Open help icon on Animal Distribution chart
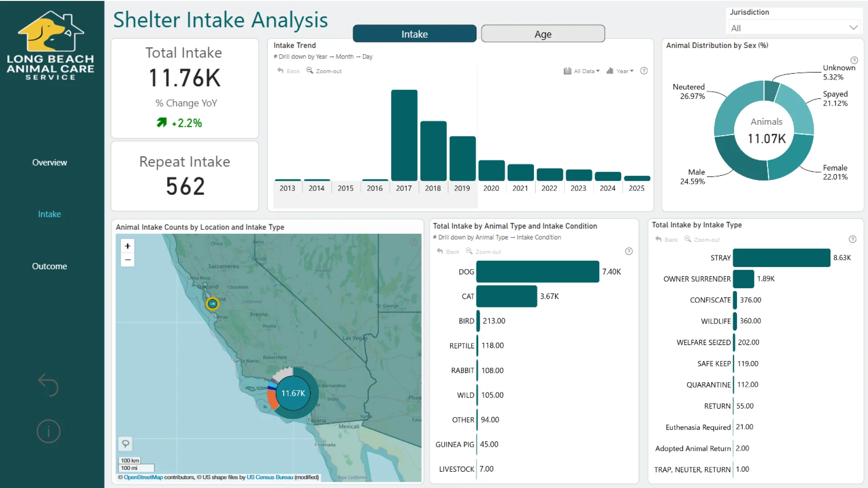The height and width of the screenshot is (488, 868). 854,60
